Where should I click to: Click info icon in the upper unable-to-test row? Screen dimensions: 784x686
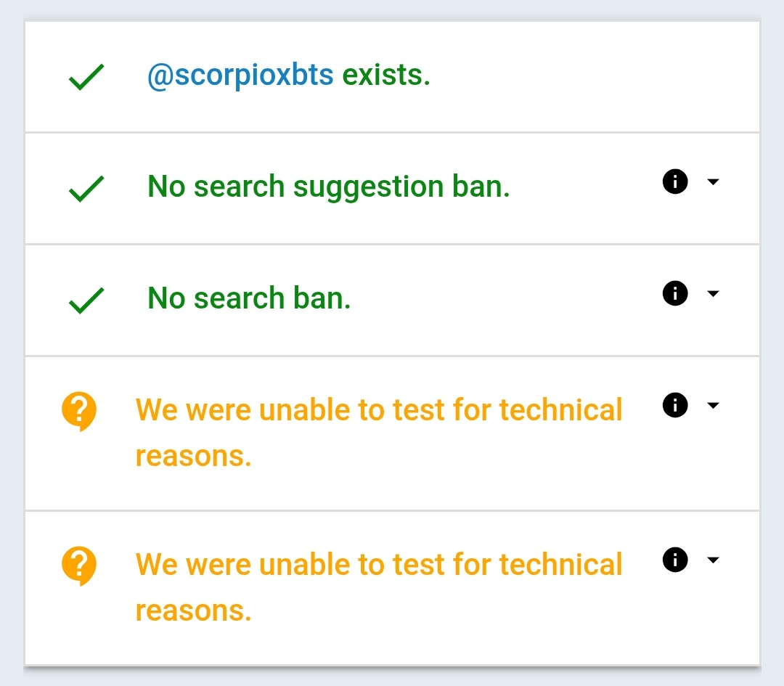[675, 405]
